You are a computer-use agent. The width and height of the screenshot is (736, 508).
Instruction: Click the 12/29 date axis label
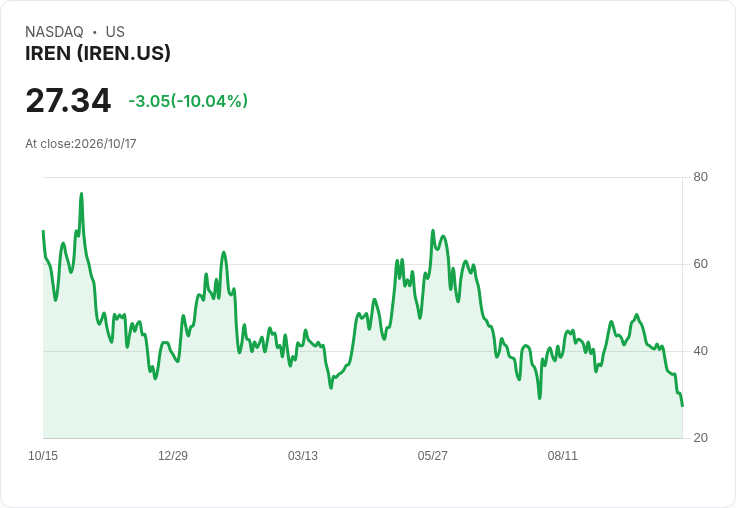[x=173, y=456]
